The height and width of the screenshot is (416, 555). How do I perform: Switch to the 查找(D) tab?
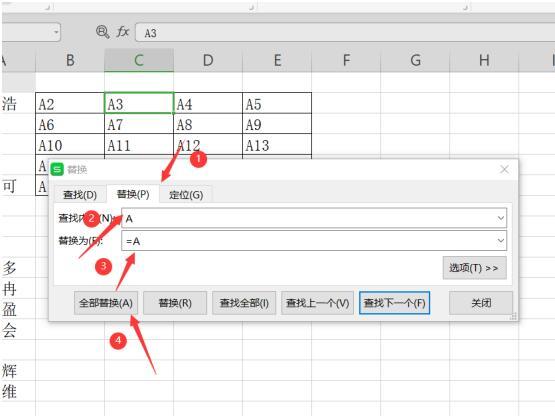pyautogui.click(x=80, y=195)
